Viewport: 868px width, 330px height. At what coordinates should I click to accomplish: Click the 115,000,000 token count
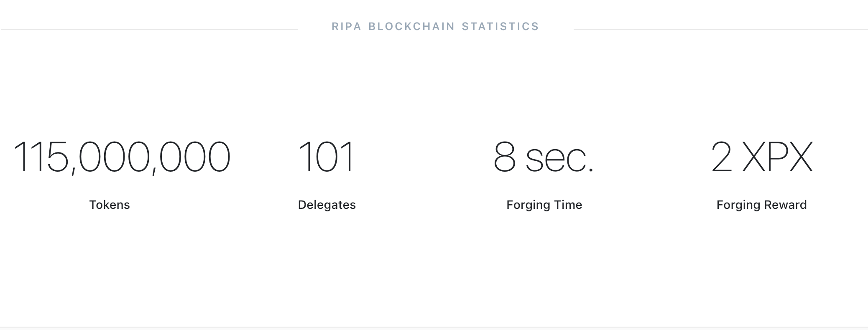(122, 157)
